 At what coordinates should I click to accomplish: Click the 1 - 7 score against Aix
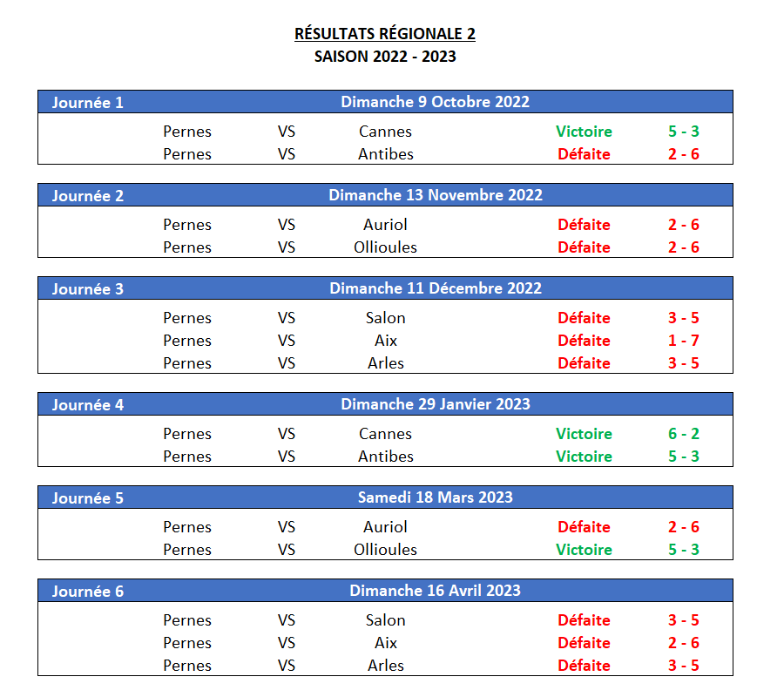click(684, 341)
